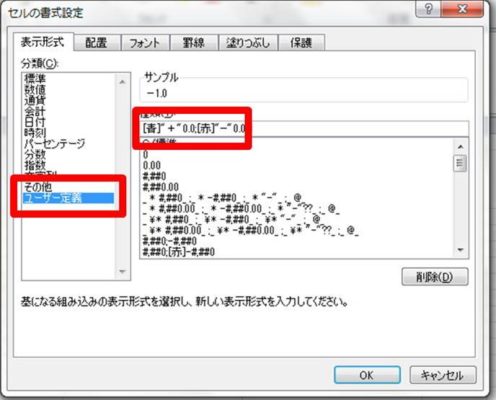Click the category list scroll up arrow
The height and width of the screenshot is (400, 496).
tap(122, 82)
